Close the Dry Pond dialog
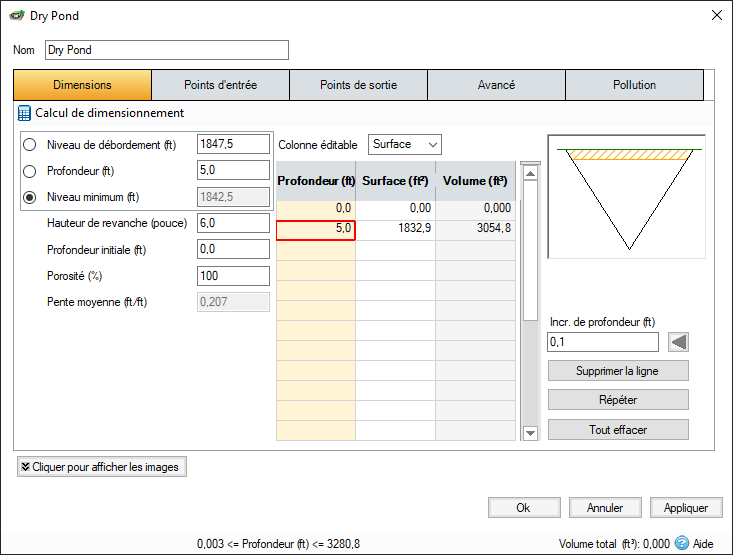The height and width of the screenshot is (555, 733). coord(717,15)
